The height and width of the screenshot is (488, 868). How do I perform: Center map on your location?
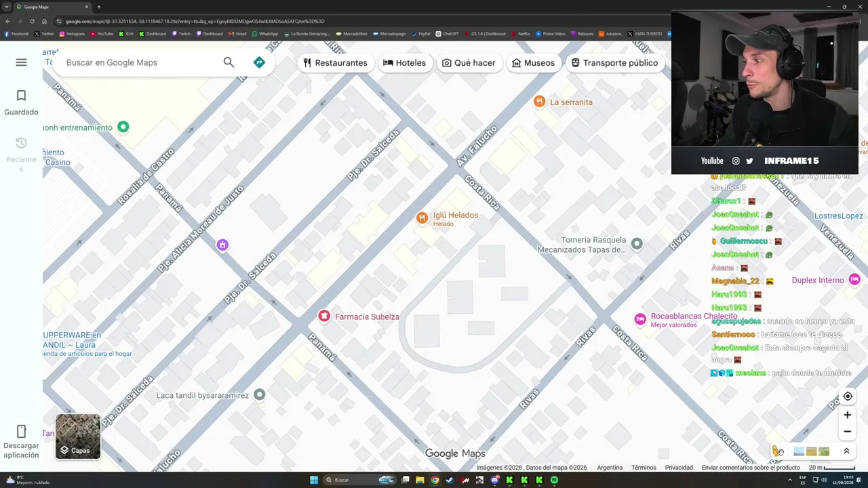click(x=848, y=396)
